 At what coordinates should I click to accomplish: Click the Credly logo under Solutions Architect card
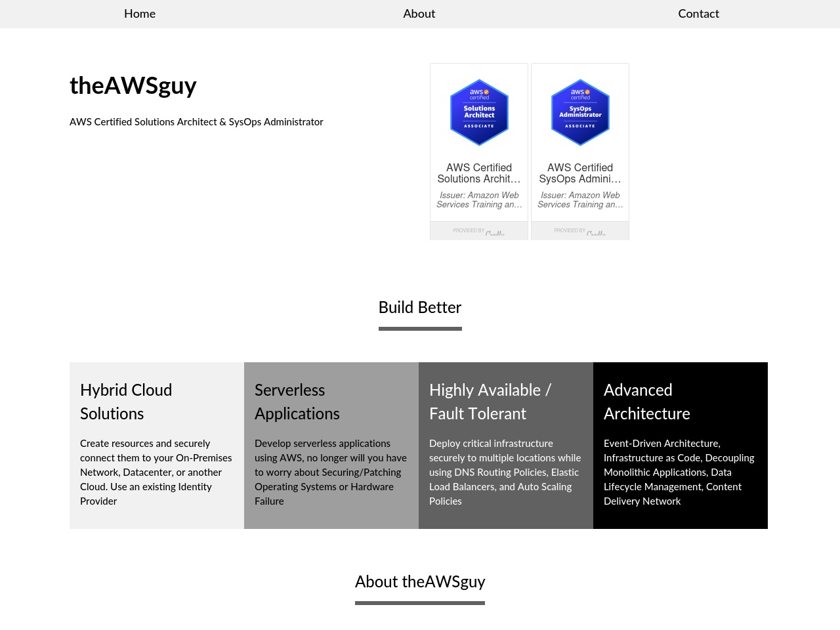tap(495, 232)
